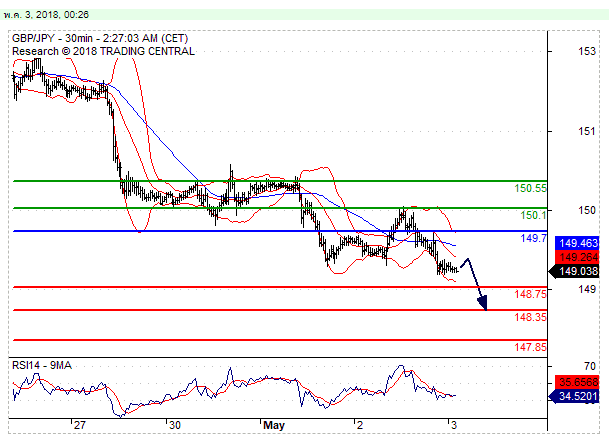Viewport: 609px width, 440px height.
Task: Click the May label on time axis
Action: click(x=274, y=425)
